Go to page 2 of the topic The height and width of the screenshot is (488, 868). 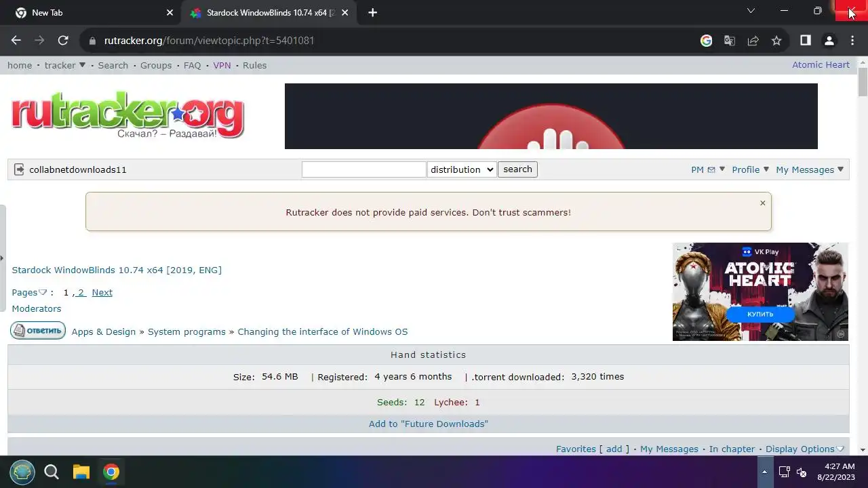pos(81,292)
